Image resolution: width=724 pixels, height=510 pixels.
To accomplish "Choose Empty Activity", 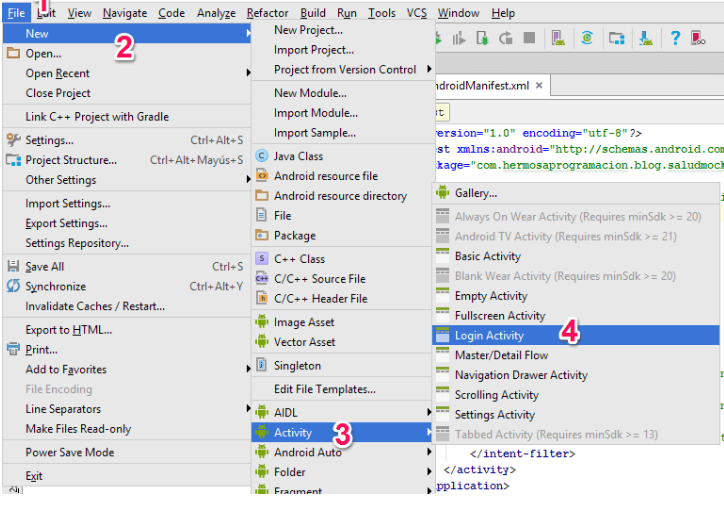I will click(x=576, y=295).
